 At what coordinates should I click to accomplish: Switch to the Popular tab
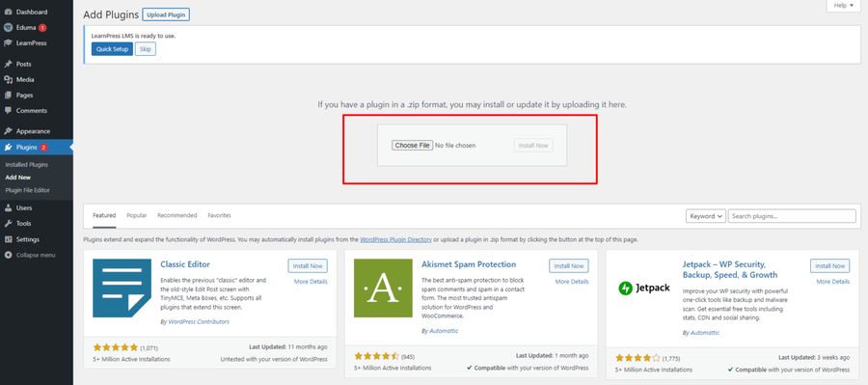click(136, 215)
